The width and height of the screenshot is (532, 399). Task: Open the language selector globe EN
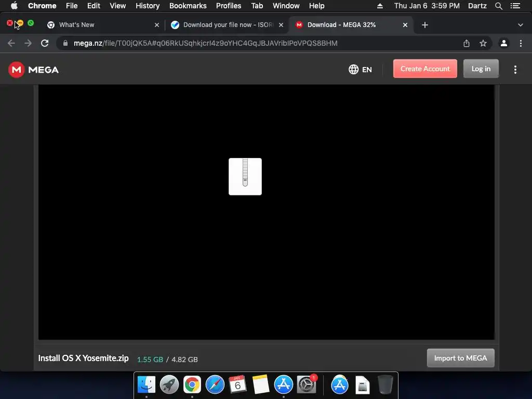coord(360,70)
